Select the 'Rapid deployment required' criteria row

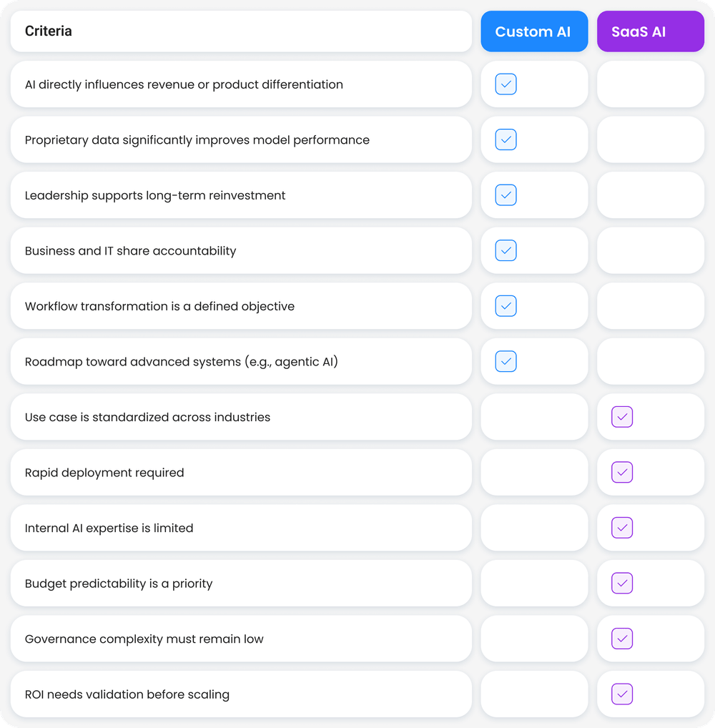tap(241, 473)
